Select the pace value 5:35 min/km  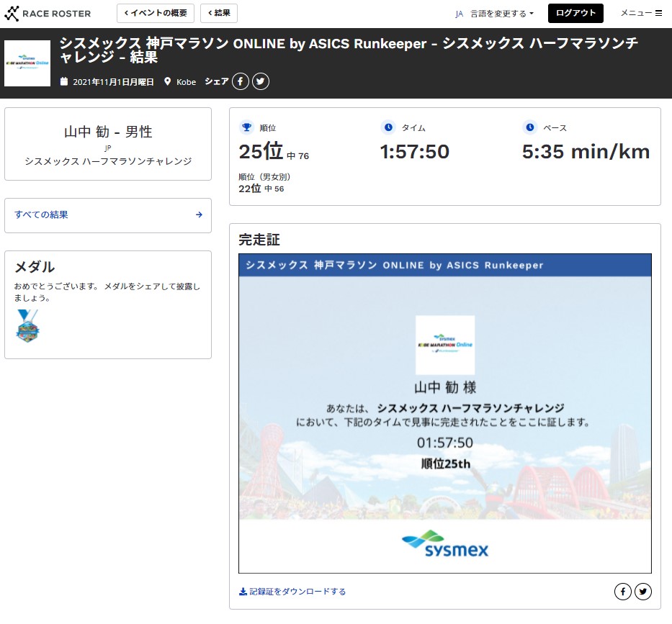pos(586,152)
